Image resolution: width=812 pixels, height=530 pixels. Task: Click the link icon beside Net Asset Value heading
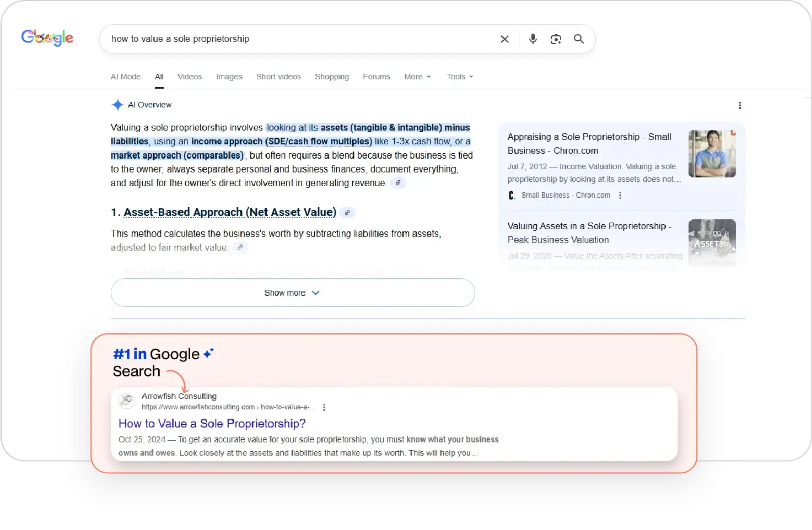[347, 212]
